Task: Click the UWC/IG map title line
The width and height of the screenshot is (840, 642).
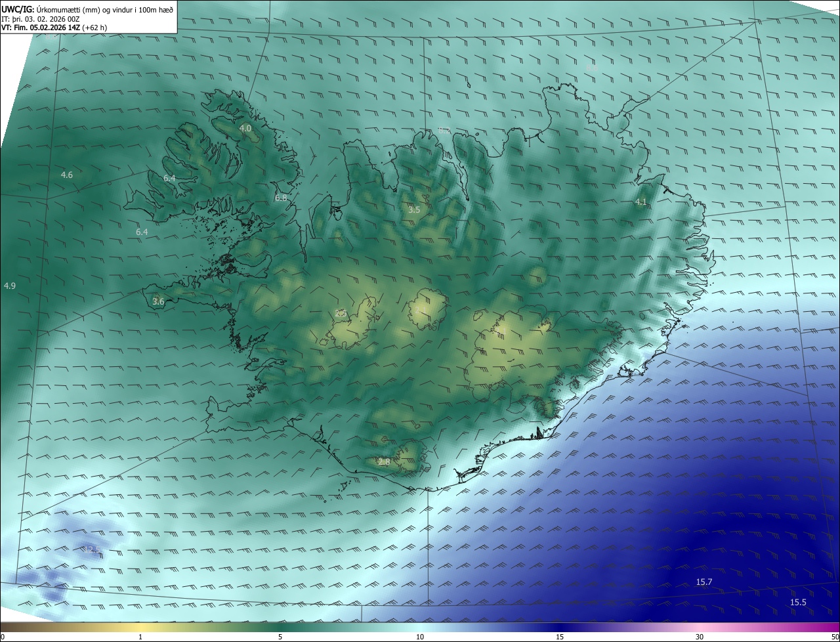Action: point(87,9)
